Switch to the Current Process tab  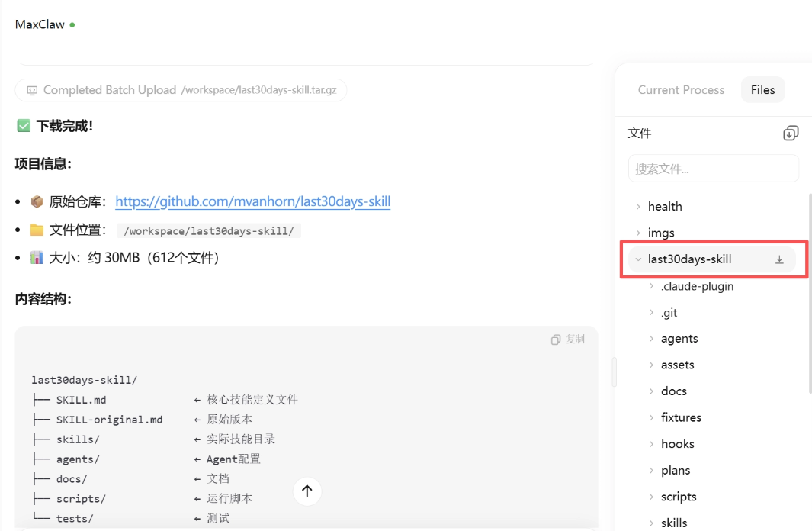(681, 90)
